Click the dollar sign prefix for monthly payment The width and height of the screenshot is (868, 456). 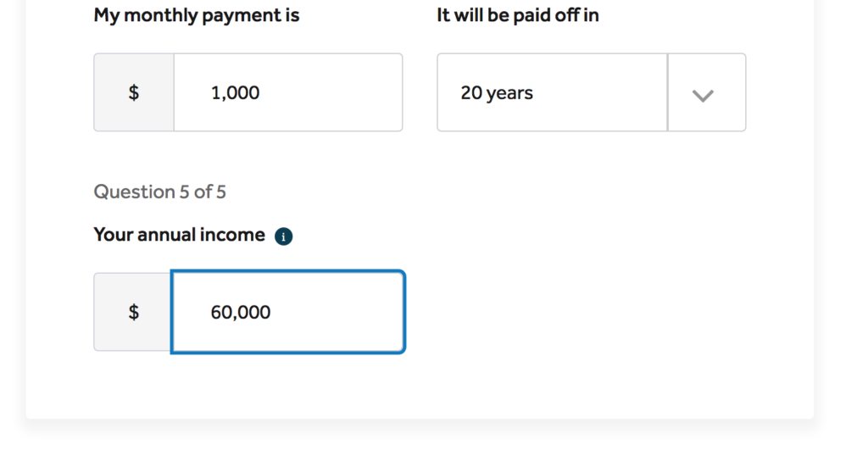[134, 93]
